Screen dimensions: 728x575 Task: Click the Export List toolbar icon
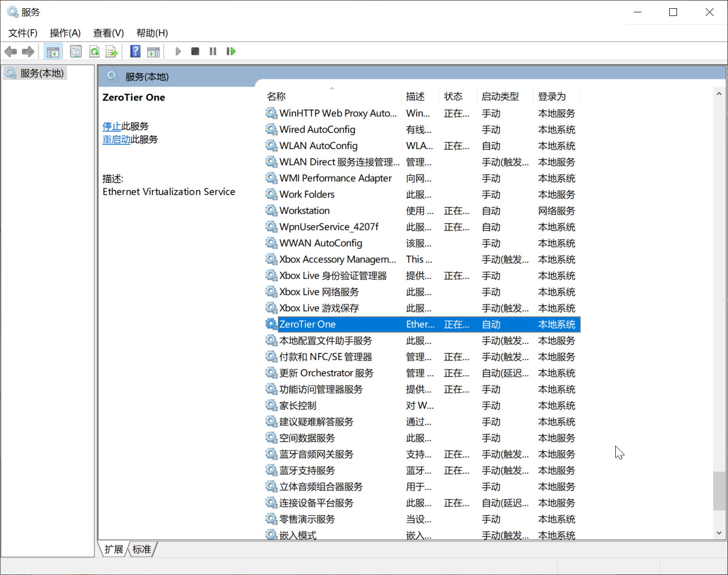coord(112,52)
